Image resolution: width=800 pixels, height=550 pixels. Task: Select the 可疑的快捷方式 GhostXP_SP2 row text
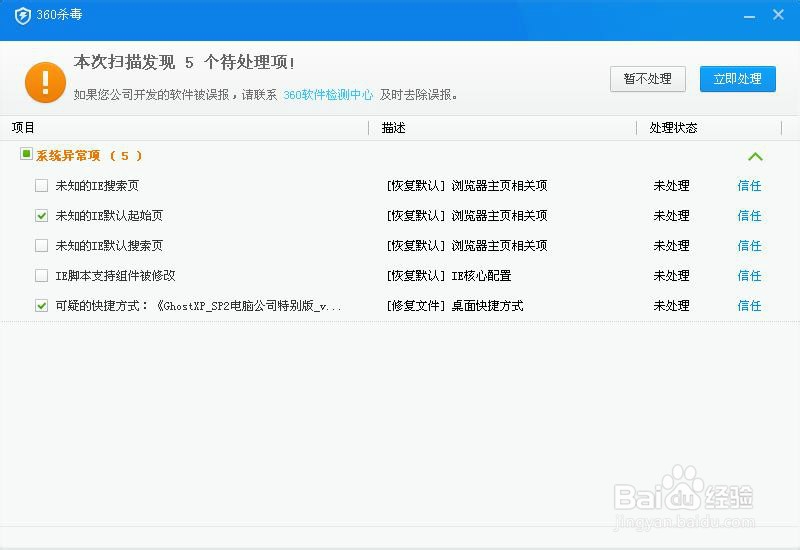[198, 306]
